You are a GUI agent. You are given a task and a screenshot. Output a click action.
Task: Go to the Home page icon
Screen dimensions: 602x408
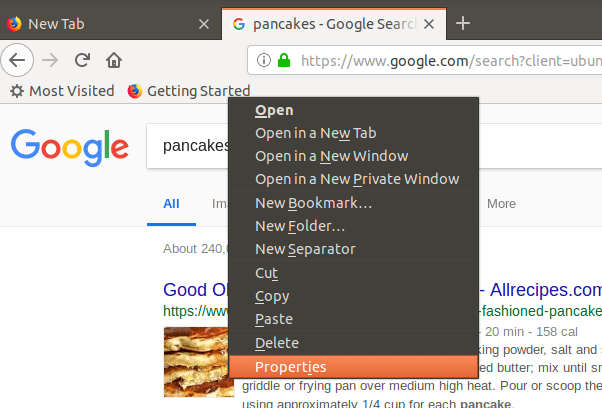click(114, 60)
